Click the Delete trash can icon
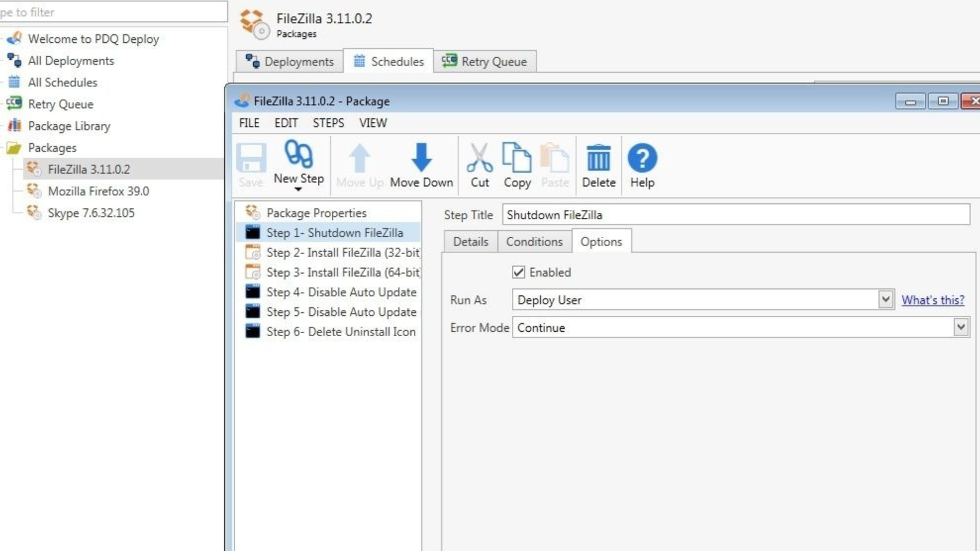980x551 pixels. click(x=598, y=157)
